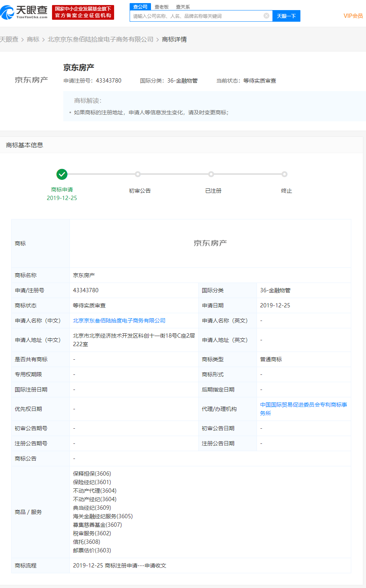
Task: Click the green checkmark 商标申请 step icon
Action: point(62,174)
